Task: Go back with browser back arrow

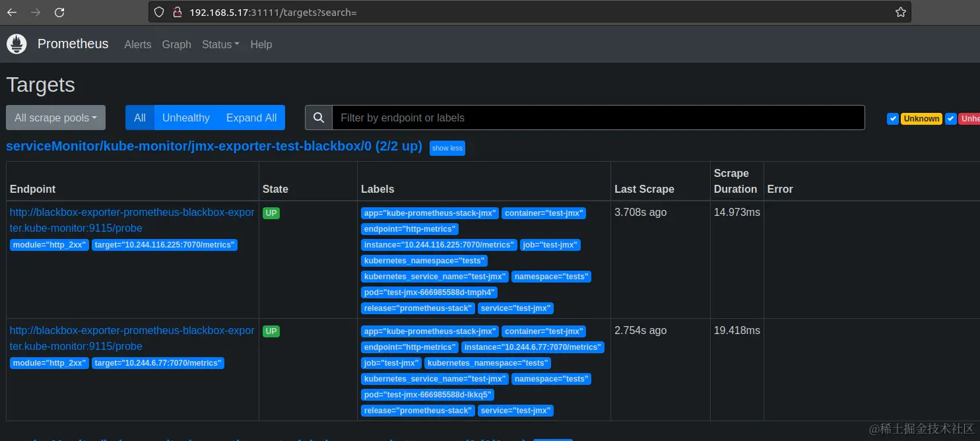Action: tap(12, 12)
